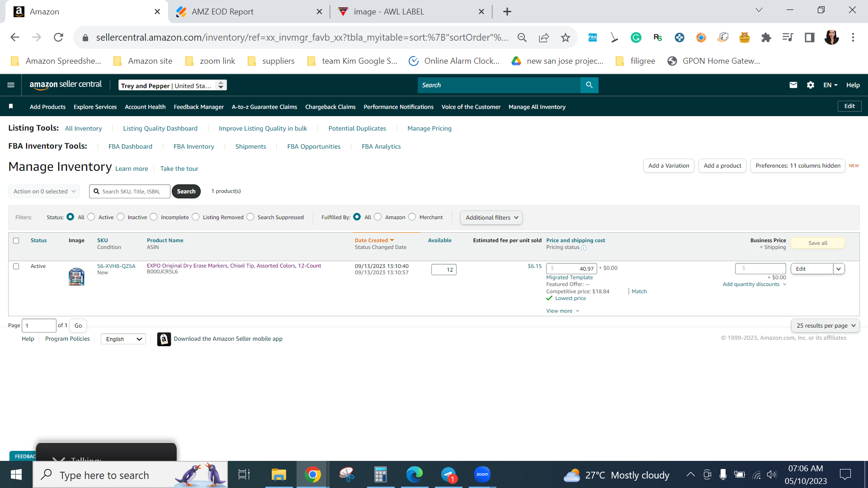Viewport: 868px width, 488px height.
Task: Open the Chrome profile avatar
Action: coord(831,38)
